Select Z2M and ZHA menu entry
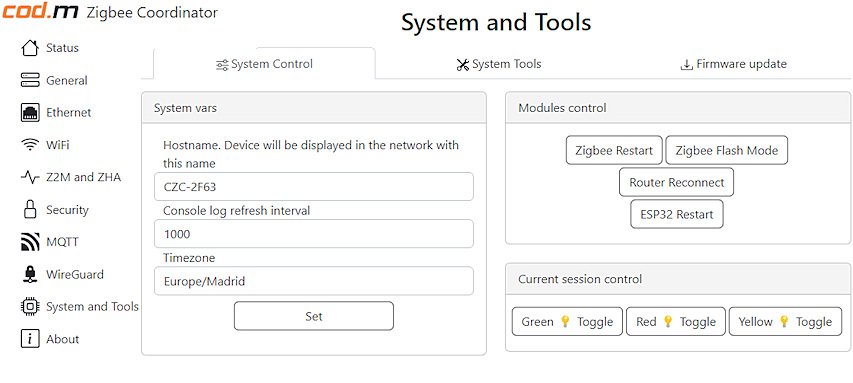853x383 pixels. tap(83, 177)
